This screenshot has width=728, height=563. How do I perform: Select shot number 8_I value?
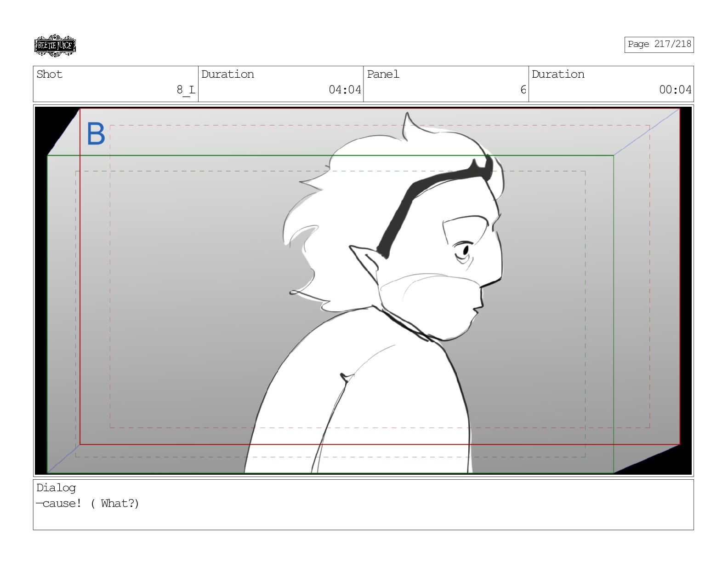(186, 90)
